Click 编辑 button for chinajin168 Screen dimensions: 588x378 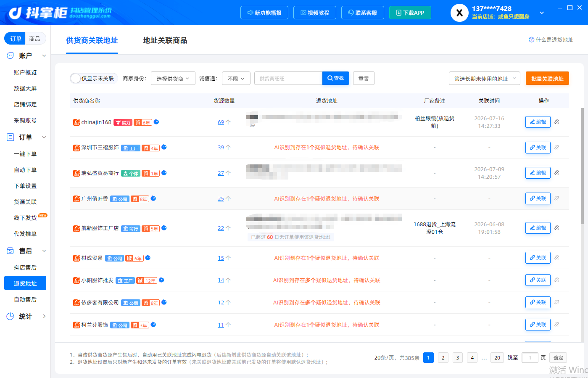pos(538,122)
